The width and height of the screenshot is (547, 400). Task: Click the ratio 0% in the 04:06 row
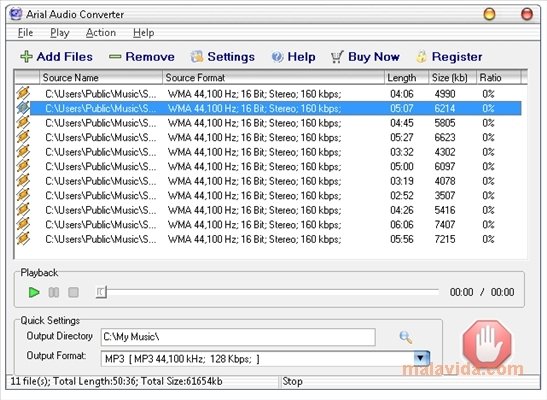[488, 94]
